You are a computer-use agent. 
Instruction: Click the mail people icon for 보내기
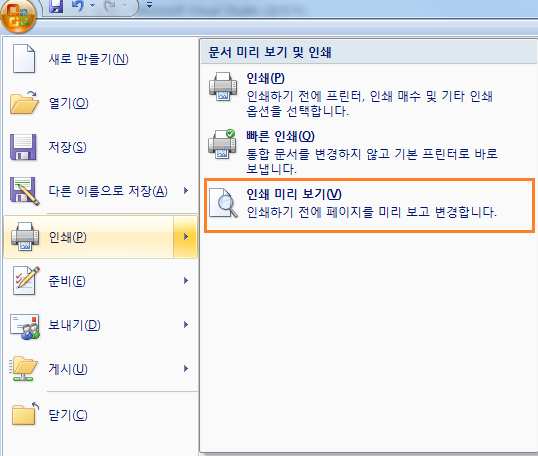tap(25, 326)
